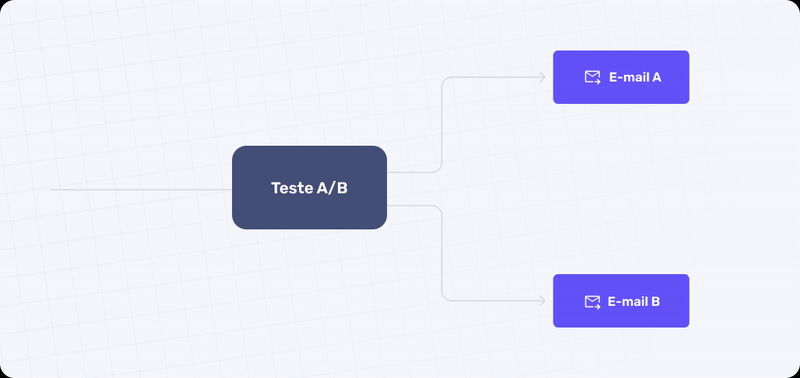
Task: Click the curved bend before E-mail B arrow
Action: [x=445, y=297]
